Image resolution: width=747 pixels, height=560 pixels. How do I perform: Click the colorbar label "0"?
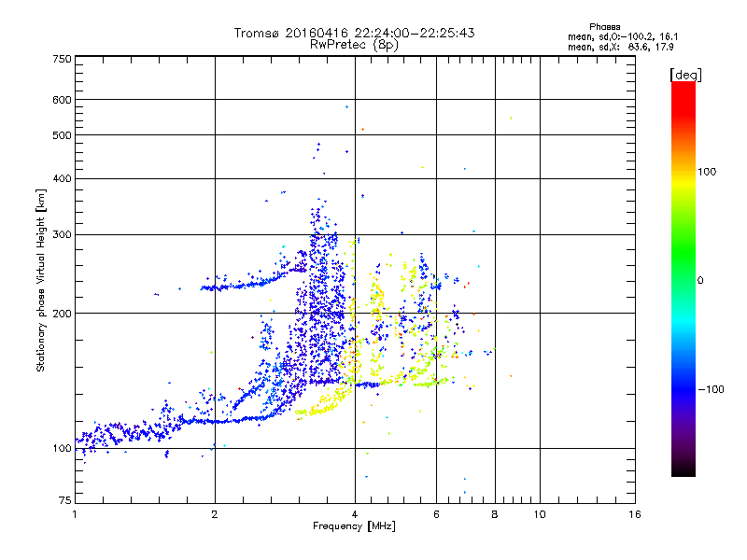tap(700, 281)
